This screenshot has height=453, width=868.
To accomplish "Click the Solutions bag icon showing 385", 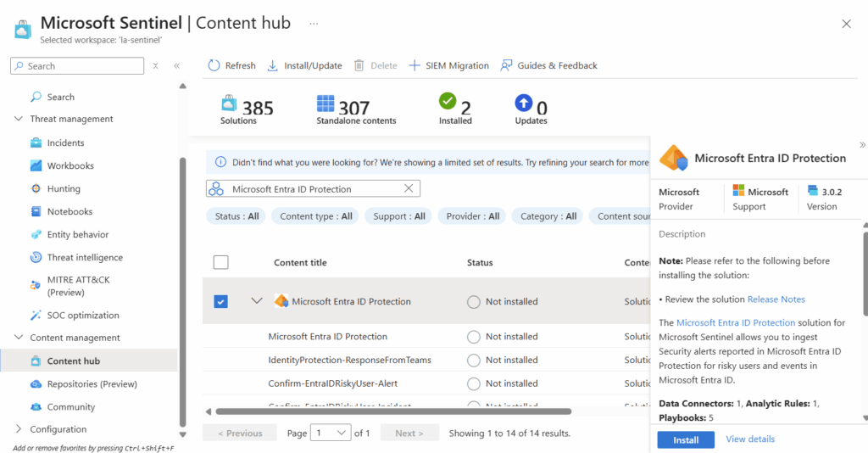I will [x=229, y=103].
